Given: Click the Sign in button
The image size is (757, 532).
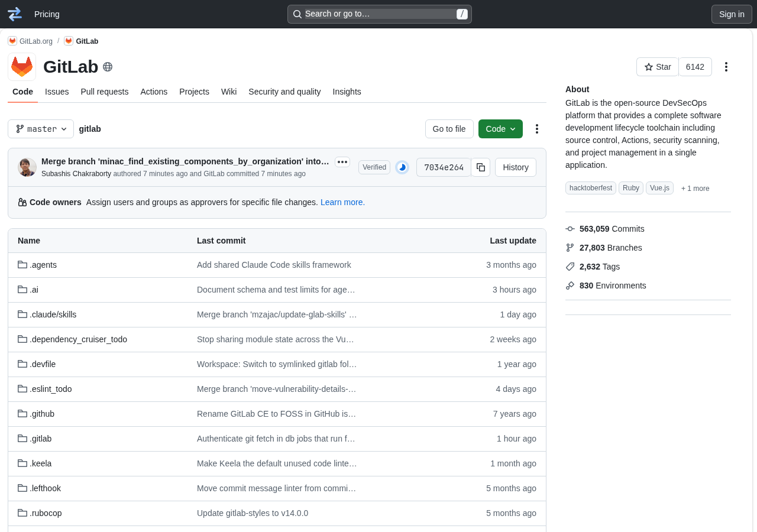Looking at the screenshot, I should 732,14.
